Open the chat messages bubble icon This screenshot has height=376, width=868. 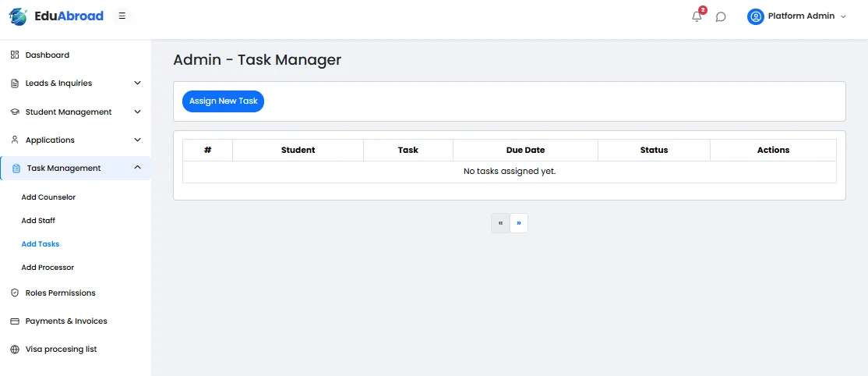721,16
